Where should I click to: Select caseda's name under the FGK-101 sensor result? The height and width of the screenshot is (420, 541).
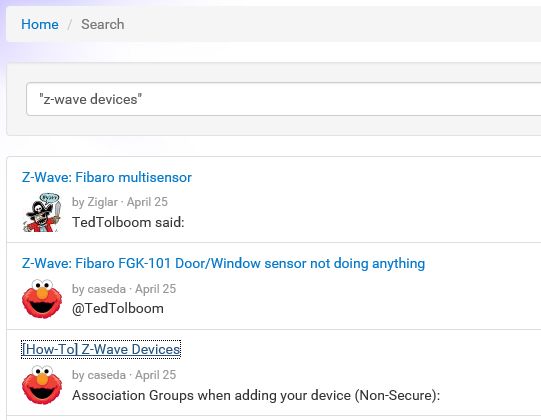click(106, 289)
